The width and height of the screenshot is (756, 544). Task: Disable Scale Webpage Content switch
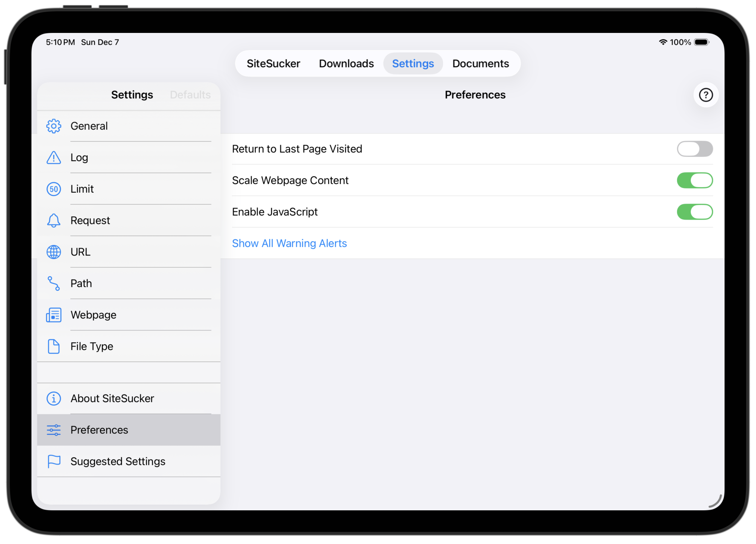coord(694,180)
